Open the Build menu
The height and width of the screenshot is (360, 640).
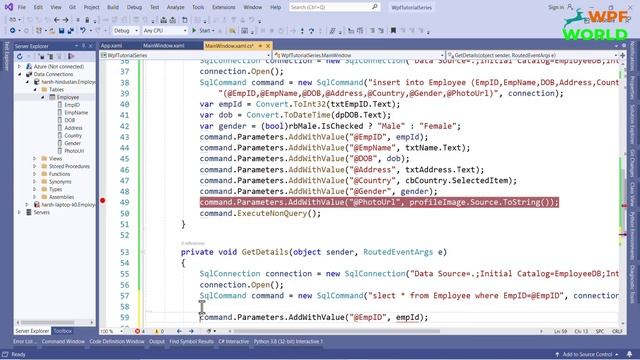click(113, 7)
